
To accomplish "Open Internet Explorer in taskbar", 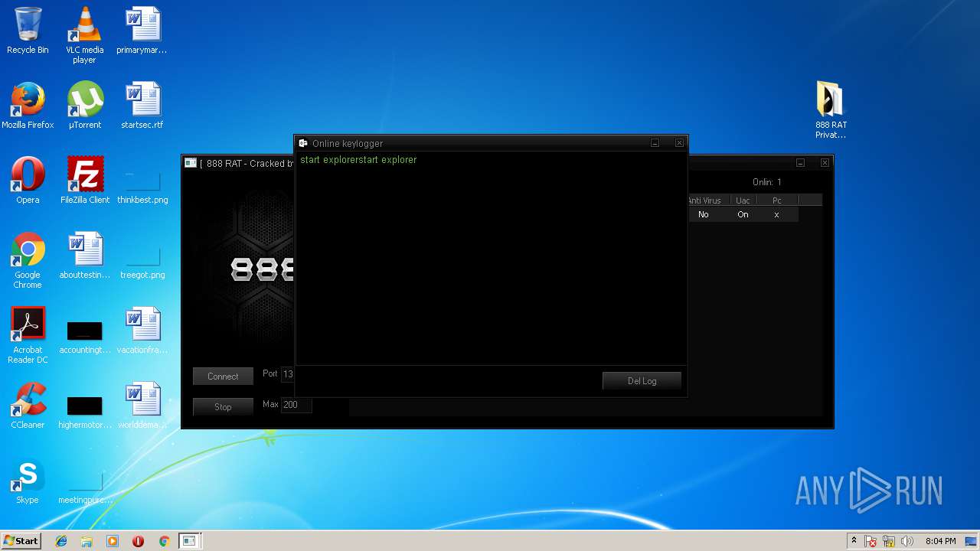I will click(x=61, y=541).
